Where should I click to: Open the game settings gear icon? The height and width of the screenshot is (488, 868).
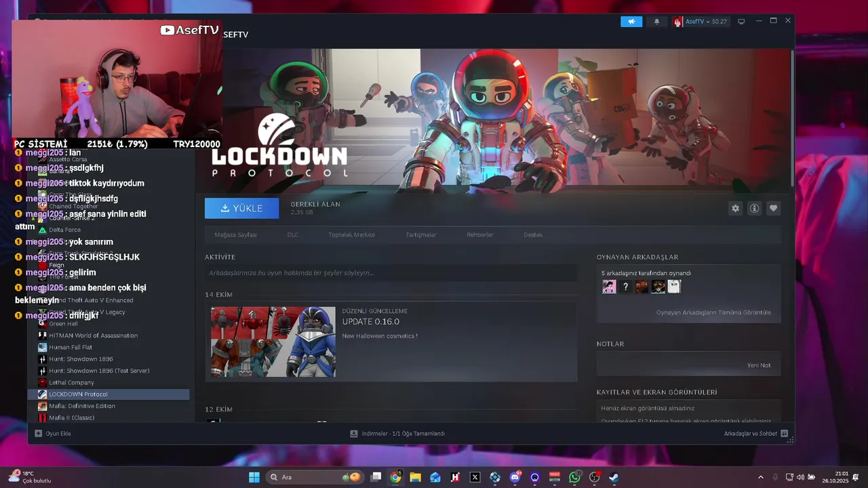[735, 208]
